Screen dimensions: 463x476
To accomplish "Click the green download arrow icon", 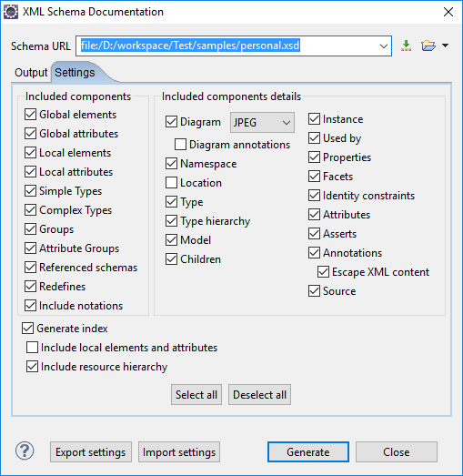I will point(406,46).
